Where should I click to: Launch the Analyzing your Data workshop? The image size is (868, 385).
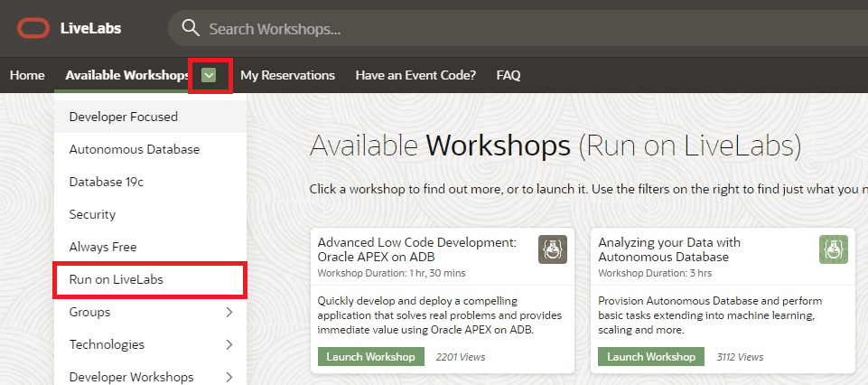pyautogui.click(x=651, y=357)
